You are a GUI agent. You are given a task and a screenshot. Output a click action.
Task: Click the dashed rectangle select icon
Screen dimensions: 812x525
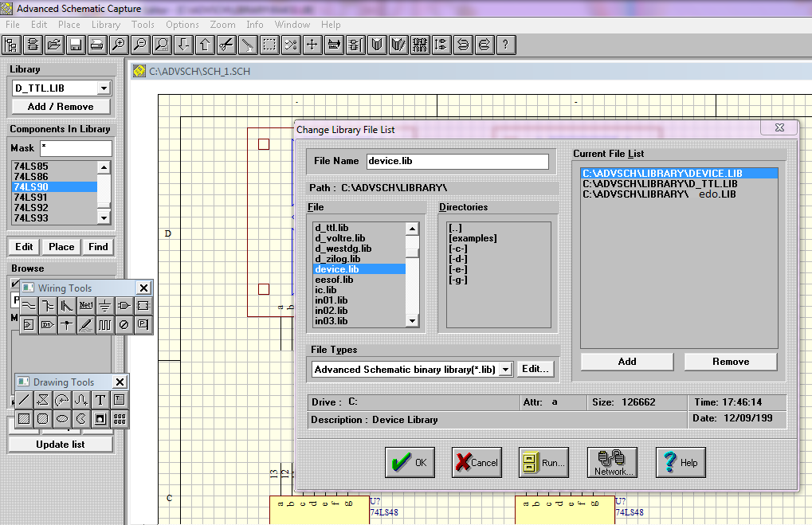click(269, 45)
